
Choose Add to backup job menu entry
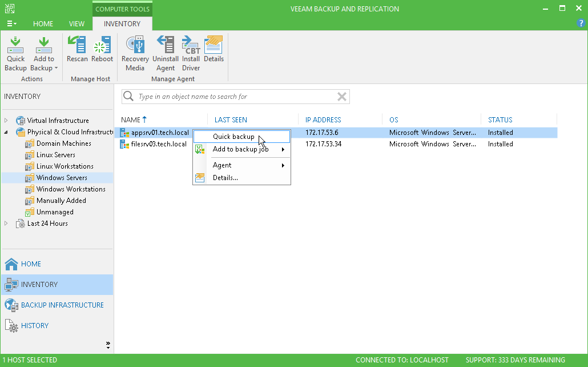241,150
